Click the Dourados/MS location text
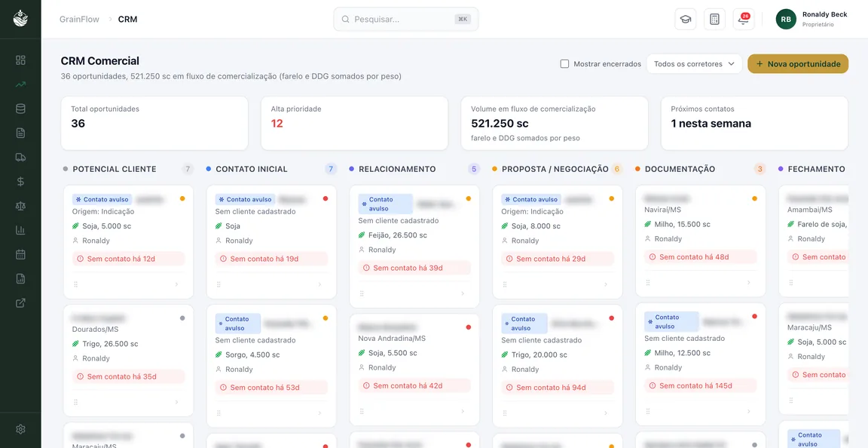 click(95, 330)
